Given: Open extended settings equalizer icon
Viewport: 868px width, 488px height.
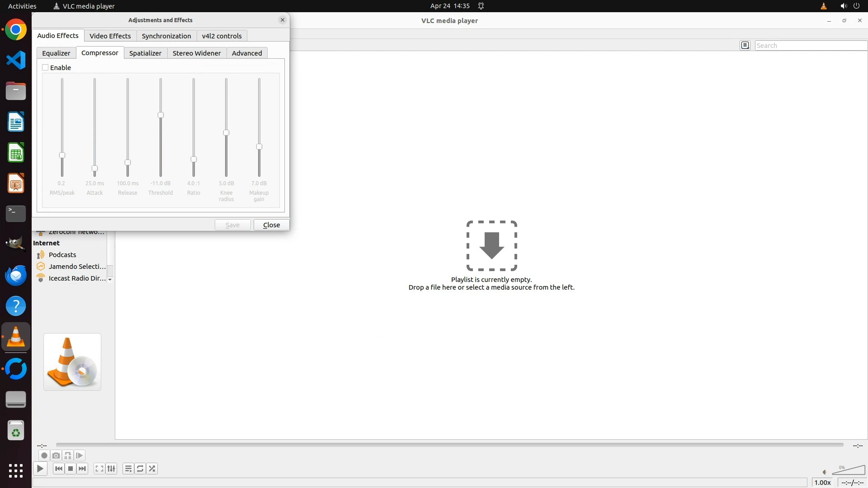Looking at the screenshot, I should point(111,469).
